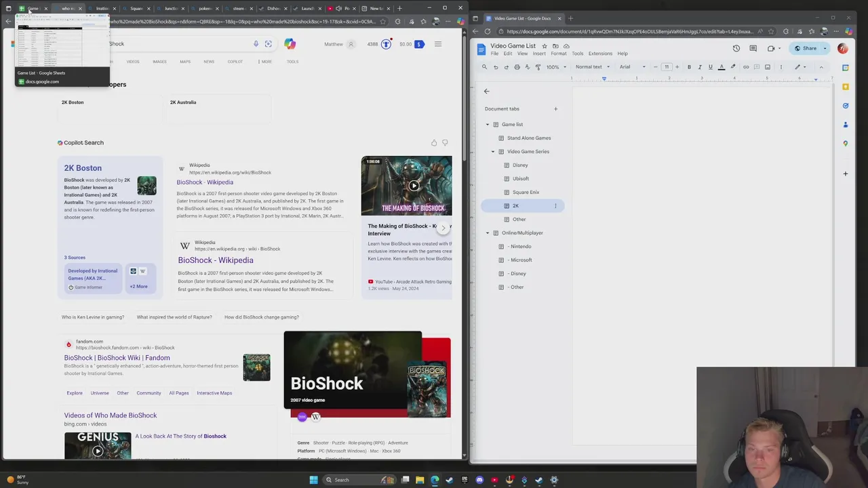Toggle italic formatting in Docs

tap(700, 67)
